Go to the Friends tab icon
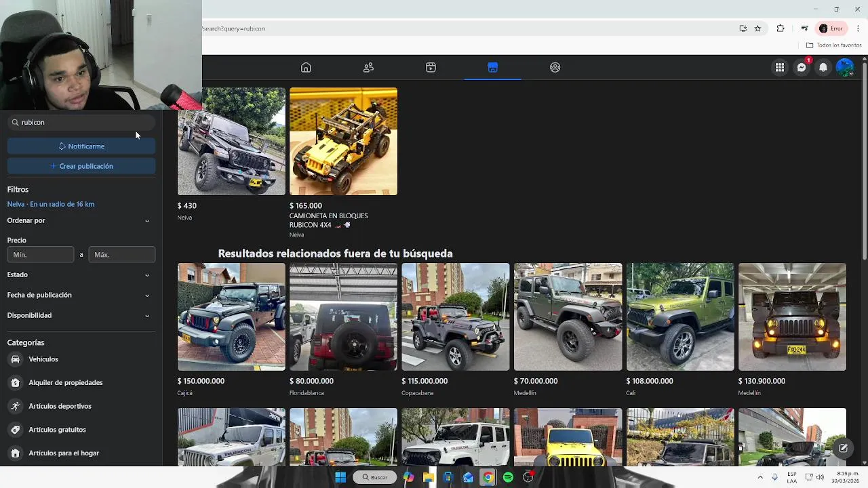Screen dimensions: 868x488 click(x=368, y=67)
